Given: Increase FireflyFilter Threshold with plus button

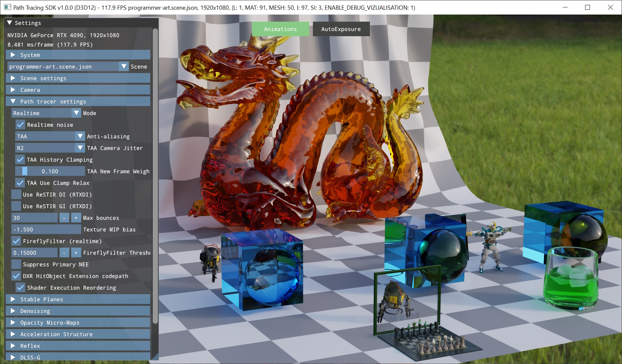Looking at the screenshot, I should 76,253.
